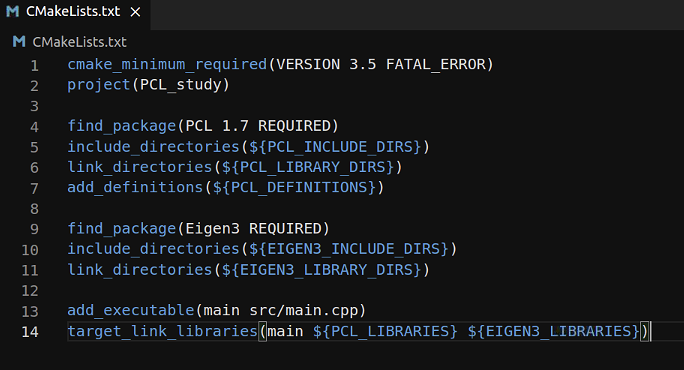
Task: Close the CMakeLists.txt tab
Action: click(136, 13)
